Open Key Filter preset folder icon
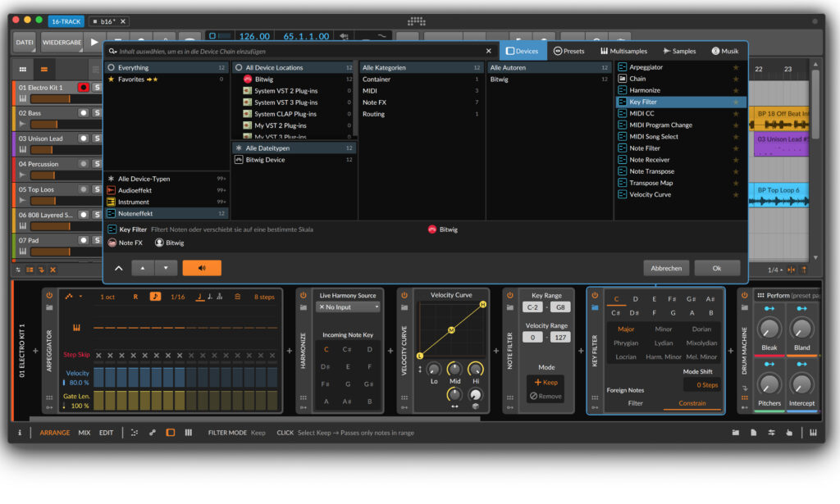This screenshot has width=840, height=504. pyautogui.click(x=595, y=307)
